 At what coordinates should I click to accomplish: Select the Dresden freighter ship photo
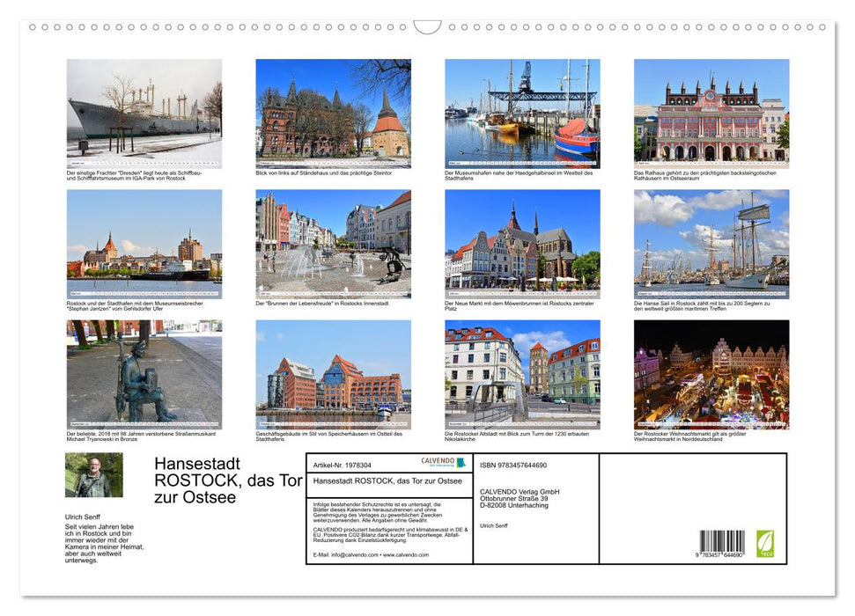(x=144, y=112)
